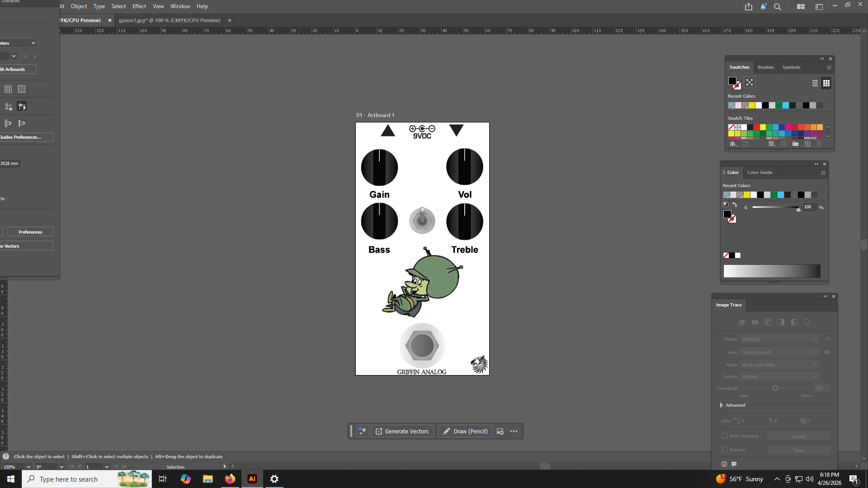This screenshot has width=868, height=488.
Task: Open the Effect menu
Action: [139, 6]
